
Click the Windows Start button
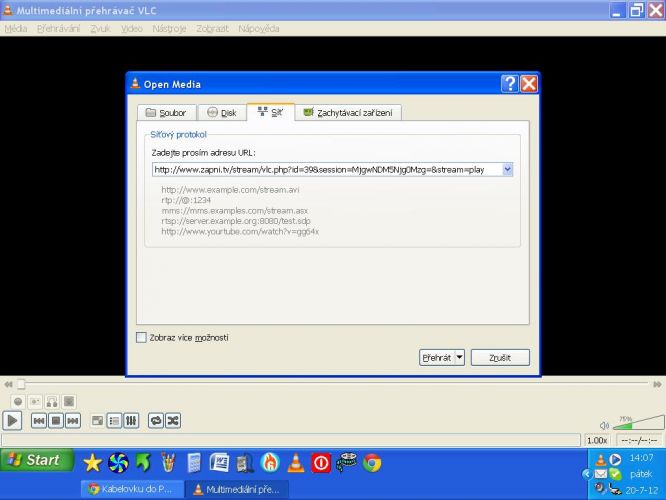coord(37,460)
